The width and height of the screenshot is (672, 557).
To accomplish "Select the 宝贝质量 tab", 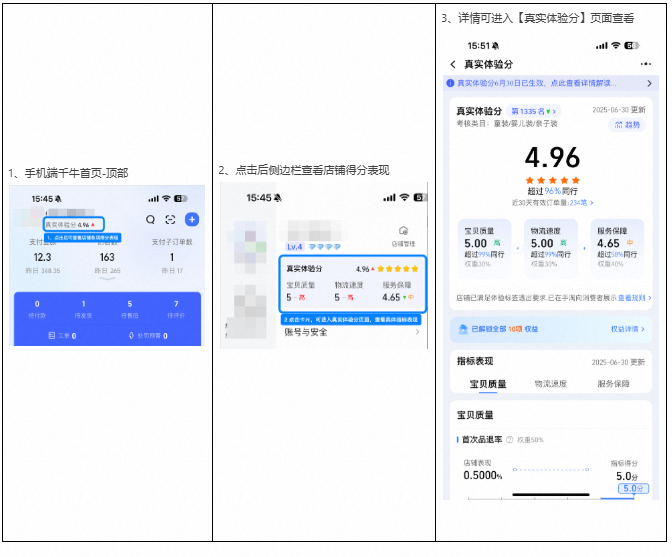I will [488, 384].
